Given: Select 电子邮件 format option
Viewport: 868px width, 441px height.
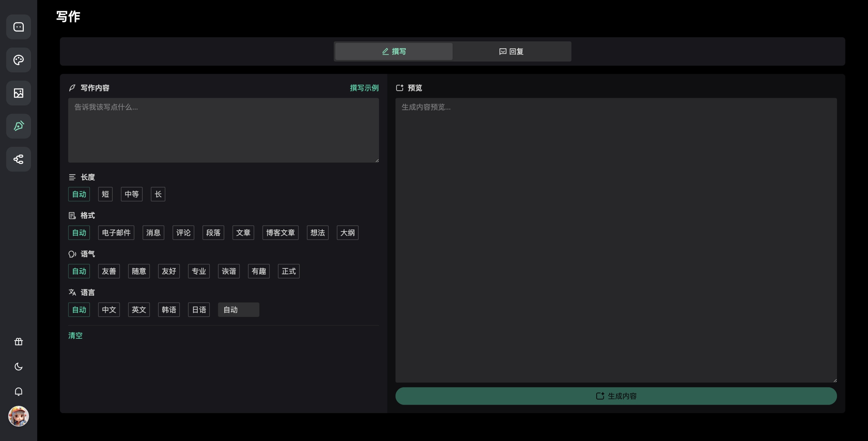Looking at the screenshot, I should 116,233.
